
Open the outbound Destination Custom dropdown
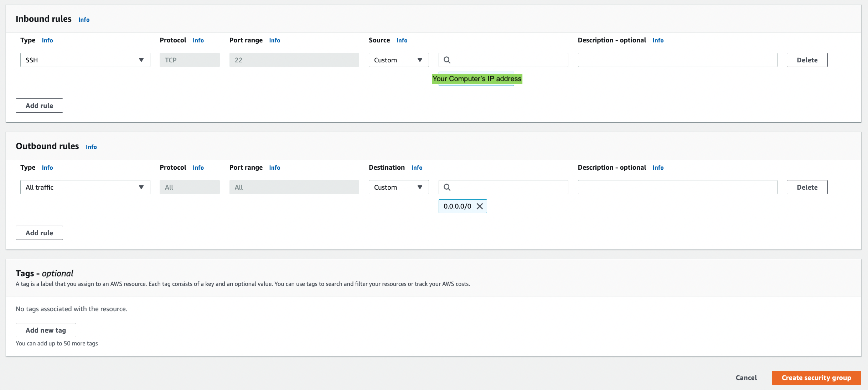[398, 188]
